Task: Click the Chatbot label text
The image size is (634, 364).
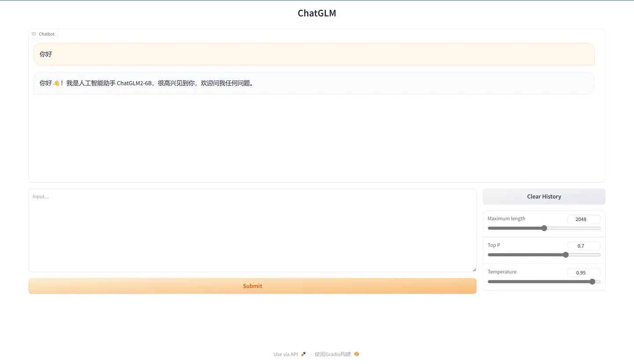Action: click(47, 34)
